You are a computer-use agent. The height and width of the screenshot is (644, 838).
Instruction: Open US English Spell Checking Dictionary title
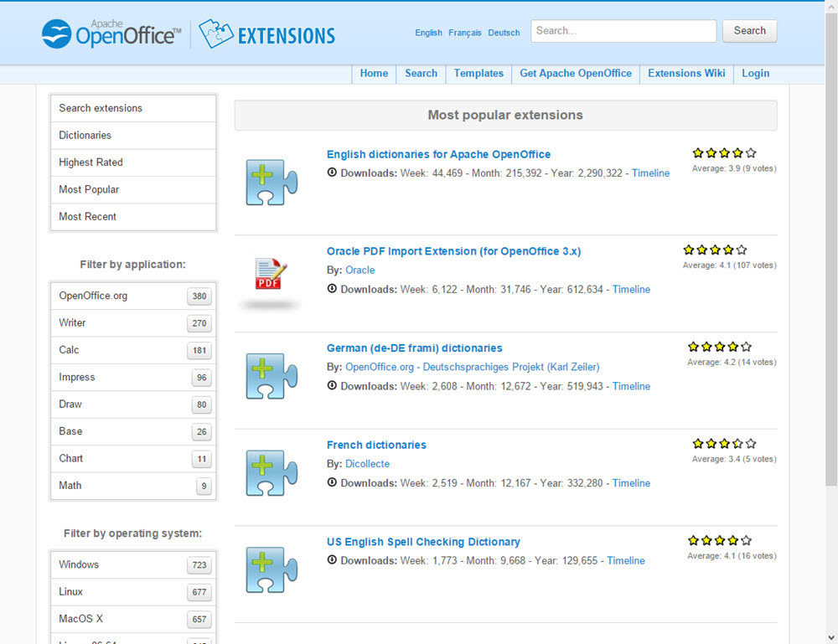pyautogui.click(x=423, y=542)
